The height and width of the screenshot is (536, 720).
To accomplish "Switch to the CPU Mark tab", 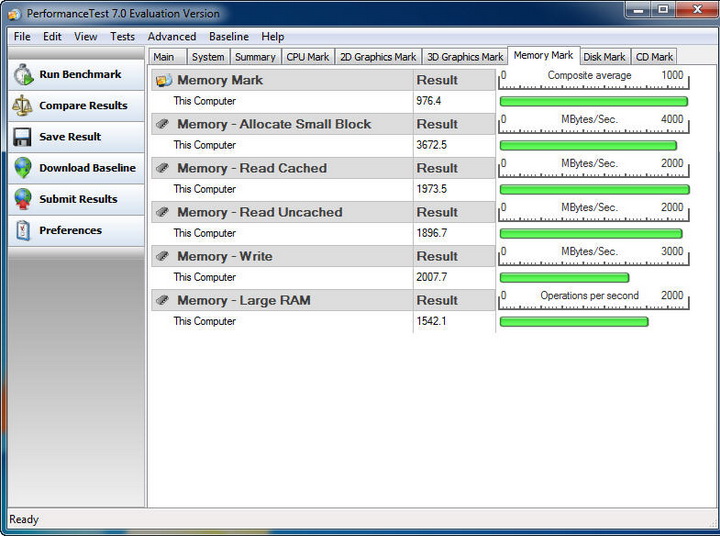I will pyautogui.click(x=308, y=57).
